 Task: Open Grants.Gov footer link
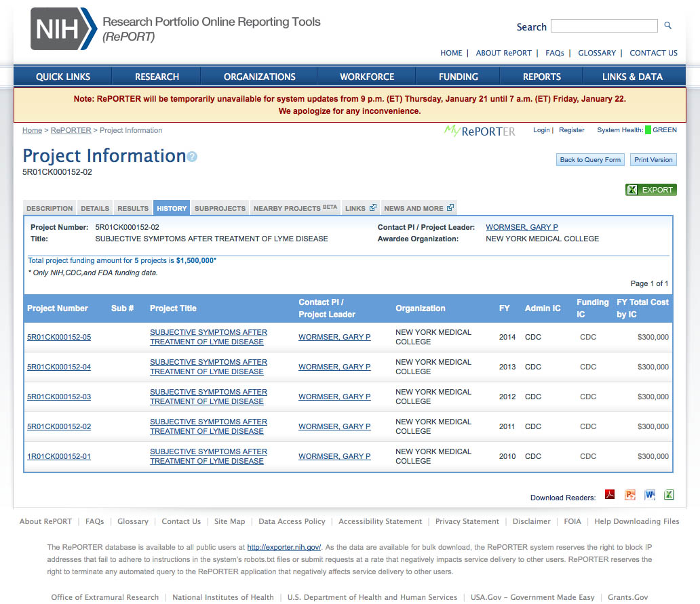(x=627, y=597)
